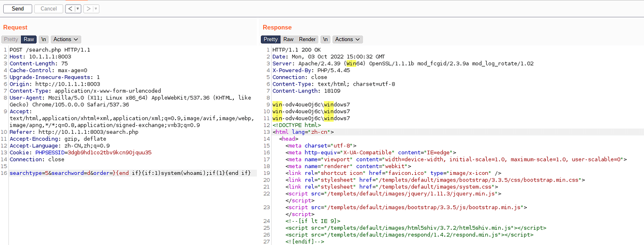
Task: Click the response "Content-Type: text/html; charset=utf-8" header
Action: (334, 84)
